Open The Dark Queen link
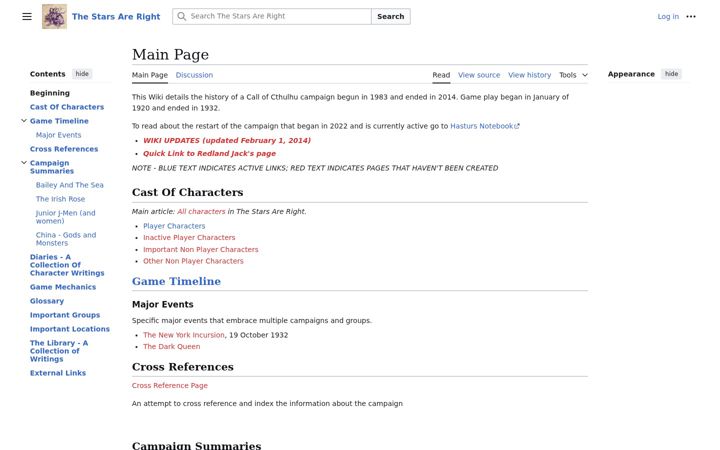Viewport: 720px width, 450px height. (171, 347)
